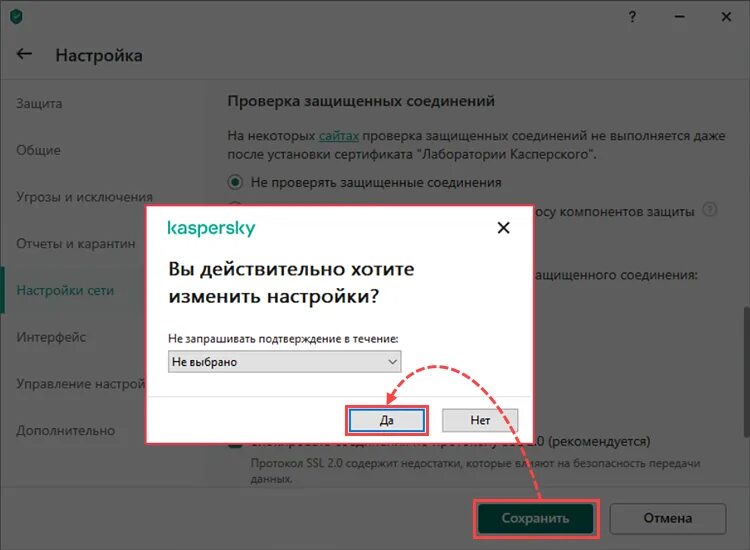
Task: Click the kaspersky logo in the dialog
Action: pos(211,229)
